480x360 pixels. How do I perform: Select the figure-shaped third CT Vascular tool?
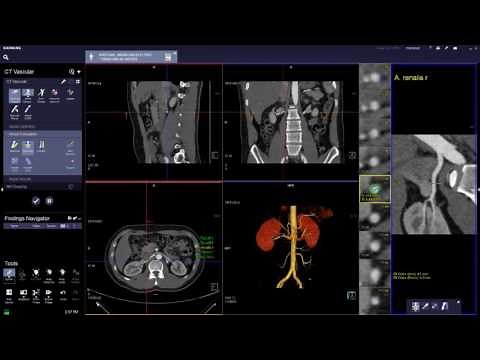41,96
